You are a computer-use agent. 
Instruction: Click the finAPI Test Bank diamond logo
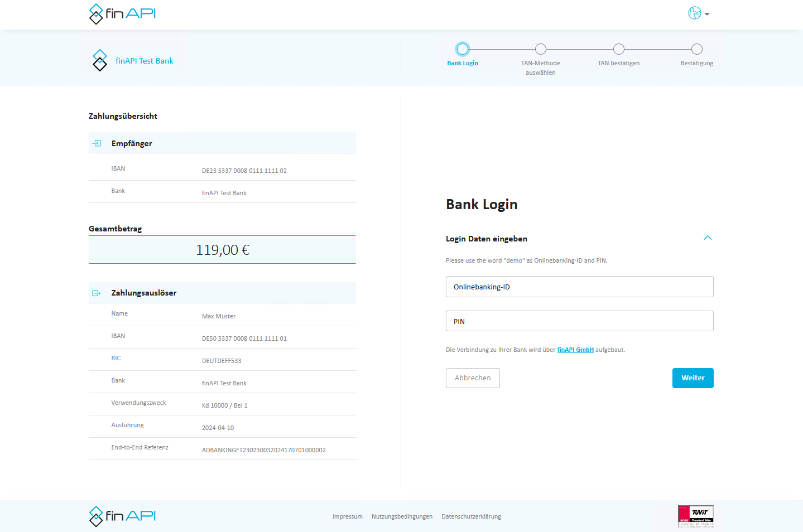coord(100,60)
